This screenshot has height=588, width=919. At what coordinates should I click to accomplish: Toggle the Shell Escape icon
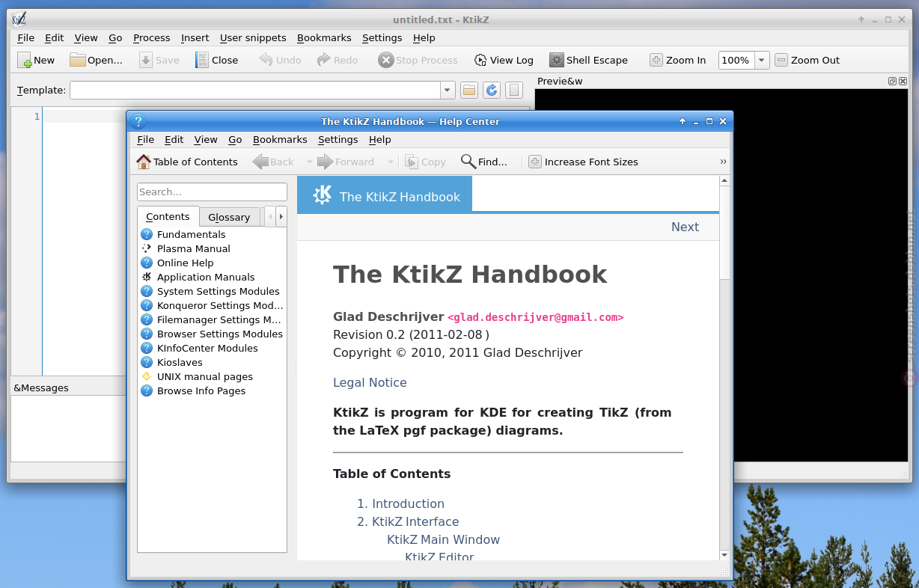point(556,60)
